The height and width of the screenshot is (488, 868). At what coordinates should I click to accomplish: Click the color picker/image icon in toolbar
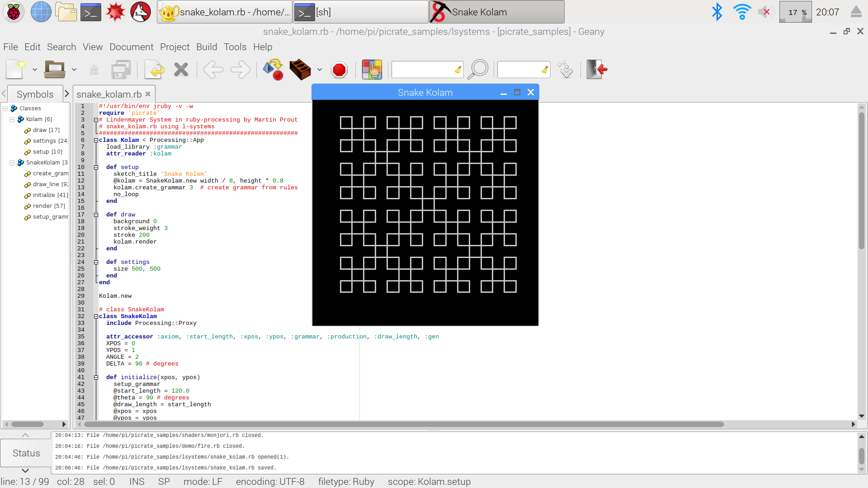372,70
